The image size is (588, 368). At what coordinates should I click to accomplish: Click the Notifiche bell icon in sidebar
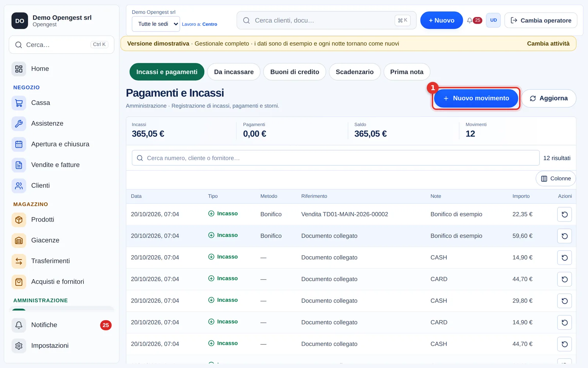[x=19, y=325]
